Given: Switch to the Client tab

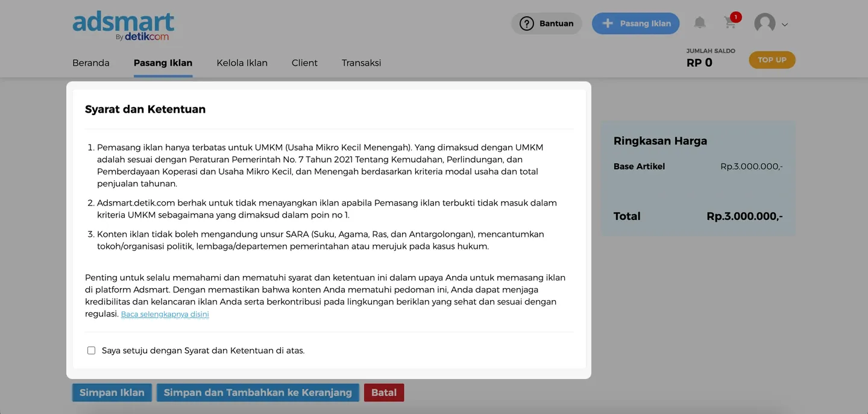Looking at the screenshot, I should point(304,63).
